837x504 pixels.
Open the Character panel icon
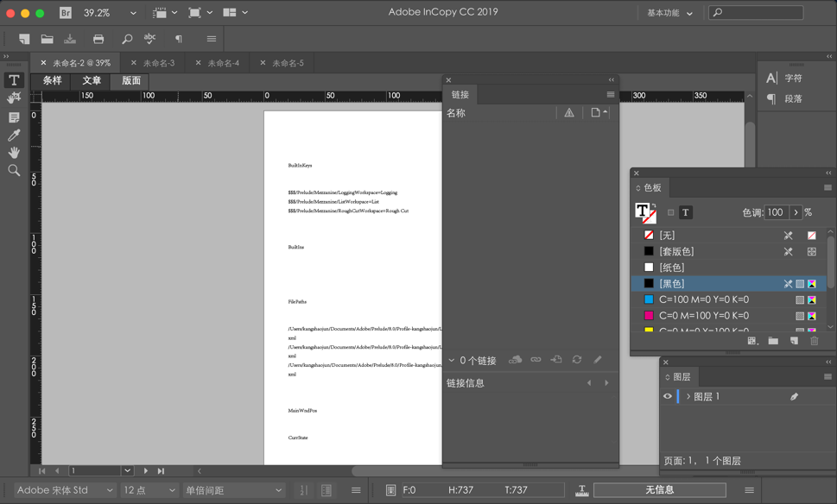[x=771, y=79]
